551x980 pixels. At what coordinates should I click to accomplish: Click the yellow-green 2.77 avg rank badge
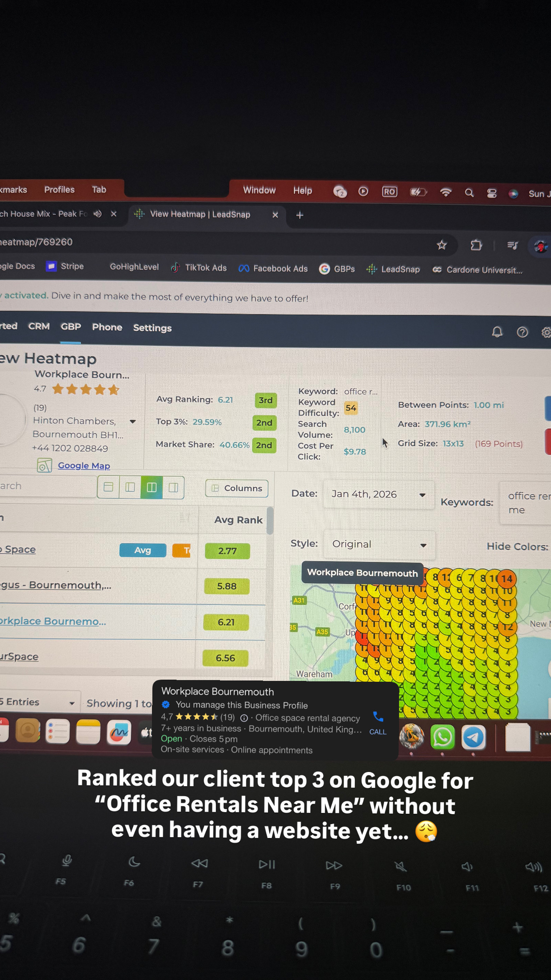click(x=227, y=551)
